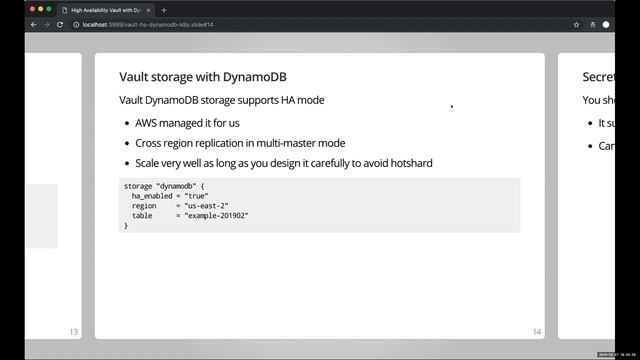
Task: Click the AWS managed it bullet
Action: 187,123
